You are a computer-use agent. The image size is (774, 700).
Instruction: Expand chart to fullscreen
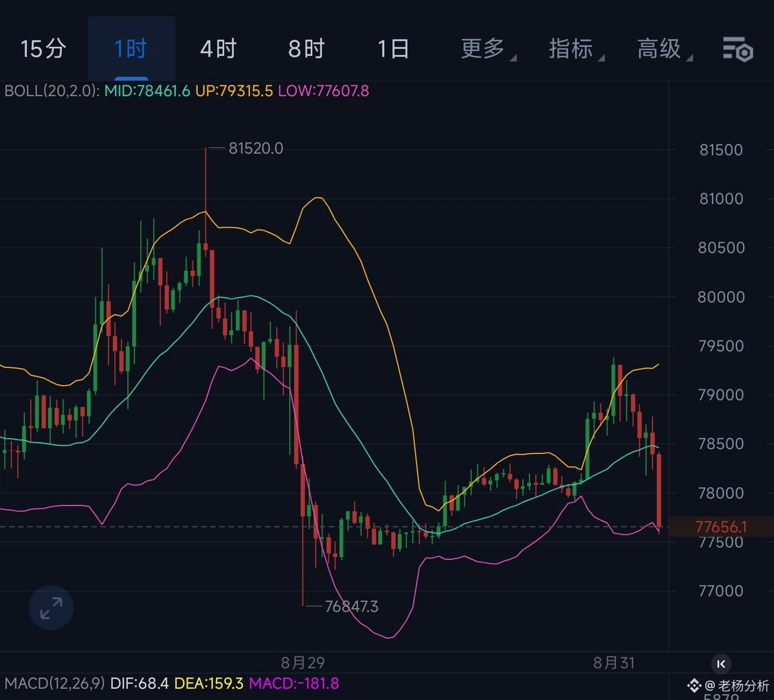coord(51,608)
